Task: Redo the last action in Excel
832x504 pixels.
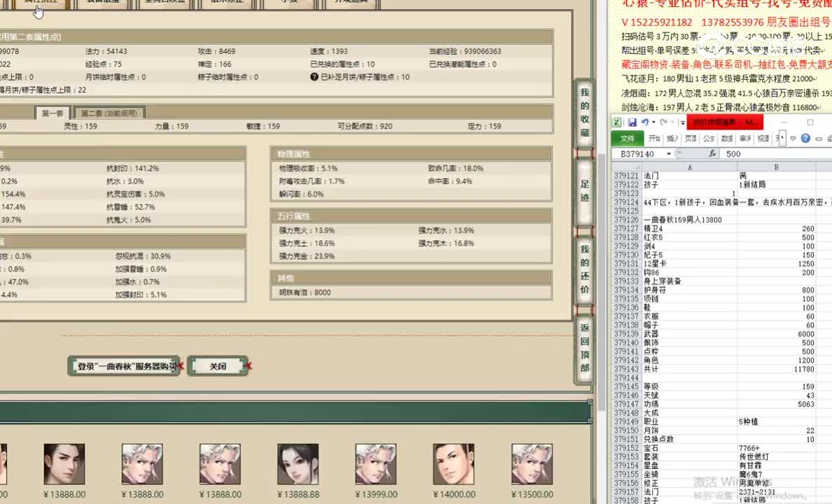Action: (663, 122)
